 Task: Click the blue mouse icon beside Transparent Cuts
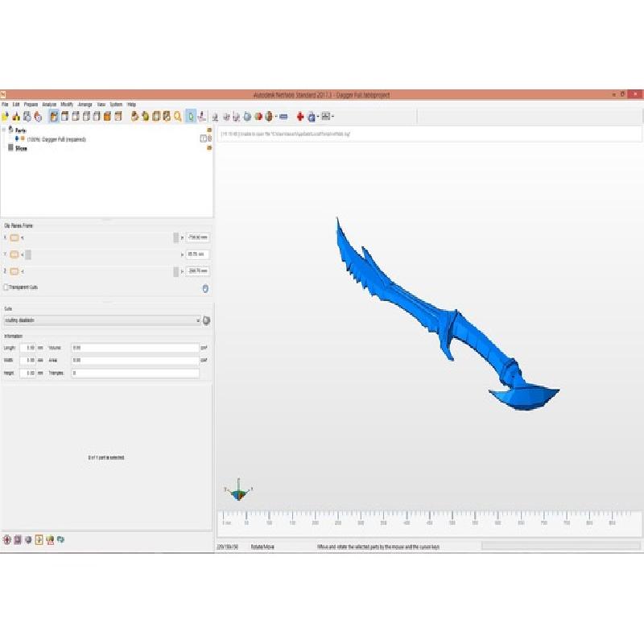[205, 289]
